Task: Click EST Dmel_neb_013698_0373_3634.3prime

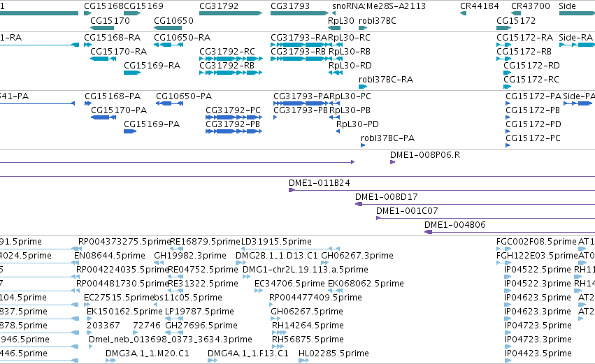Action: point(171,340)
